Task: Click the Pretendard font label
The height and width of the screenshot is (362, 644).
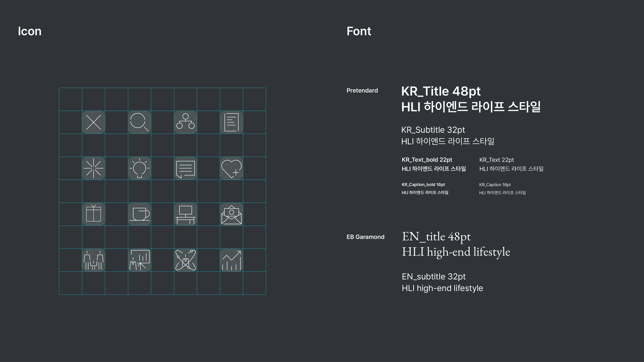Action: point(362,90)
